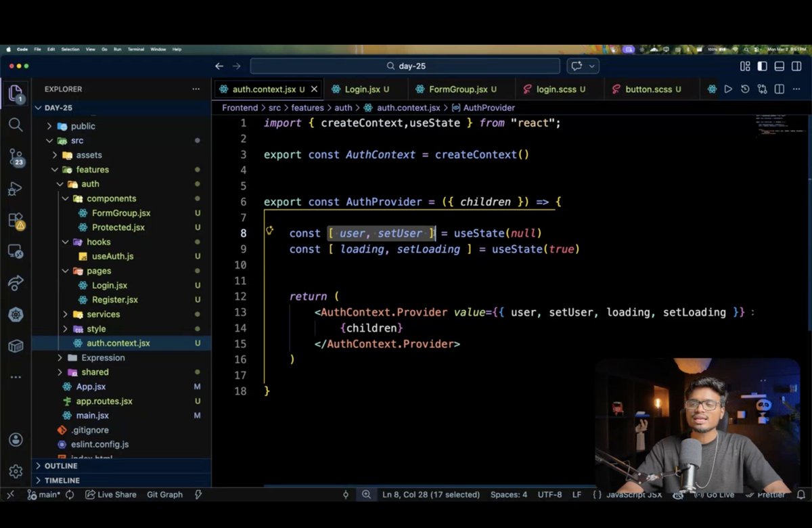Click the code minimap preview
812x528 pixels.
[x=779, y=125]
